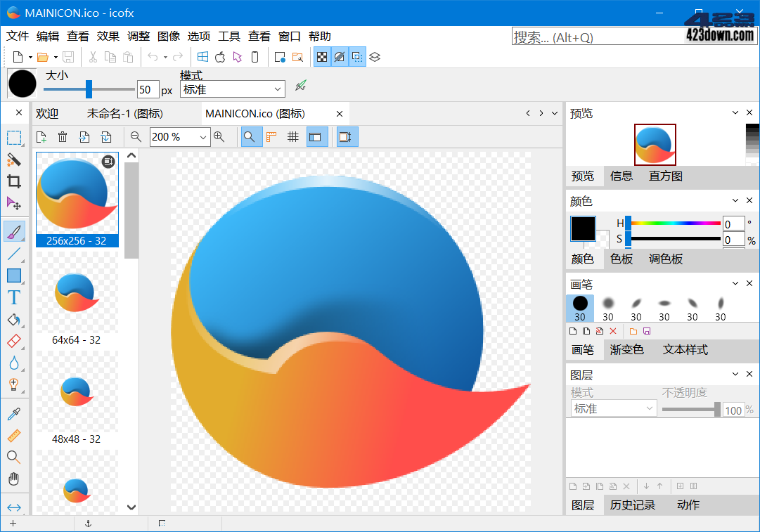
Task: Toggle the grid overlay
Action: (x=293, y=137)
